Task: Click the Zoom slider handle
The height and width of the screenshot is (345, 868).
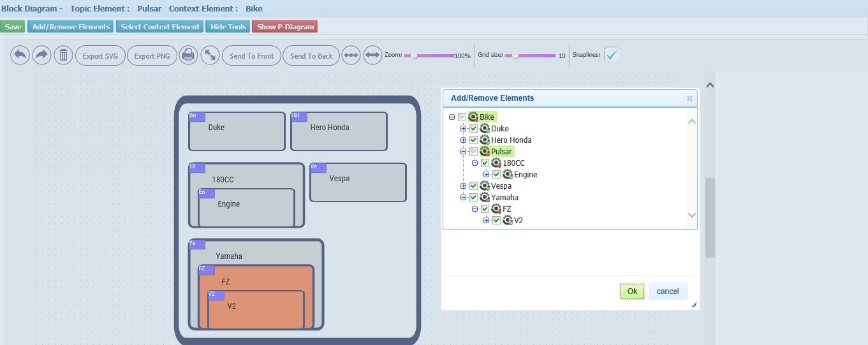Action: coord(414,55)
